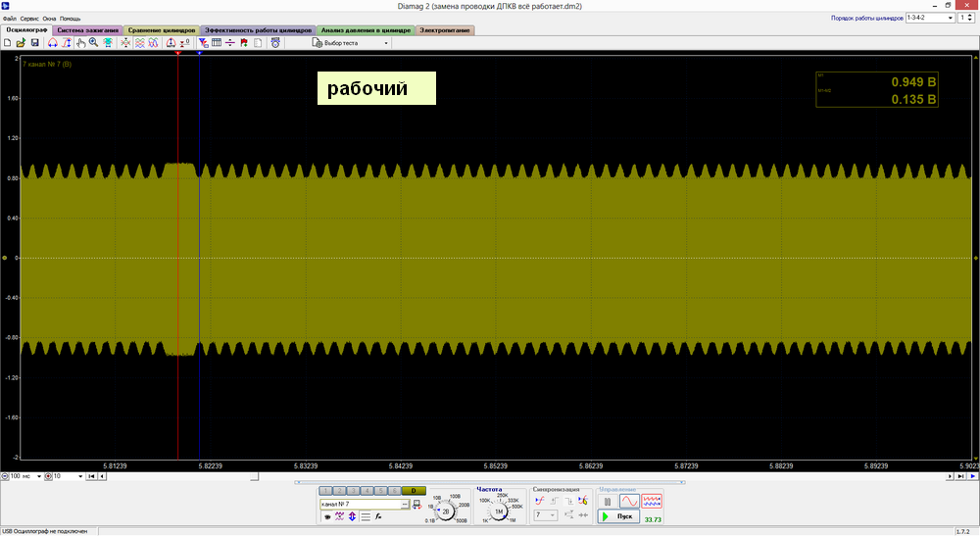Image resolution: width=980 pixels, height=536 pixels.
Task: Click the manual trigger hand sync icon
Action: [x=583, y=501]
